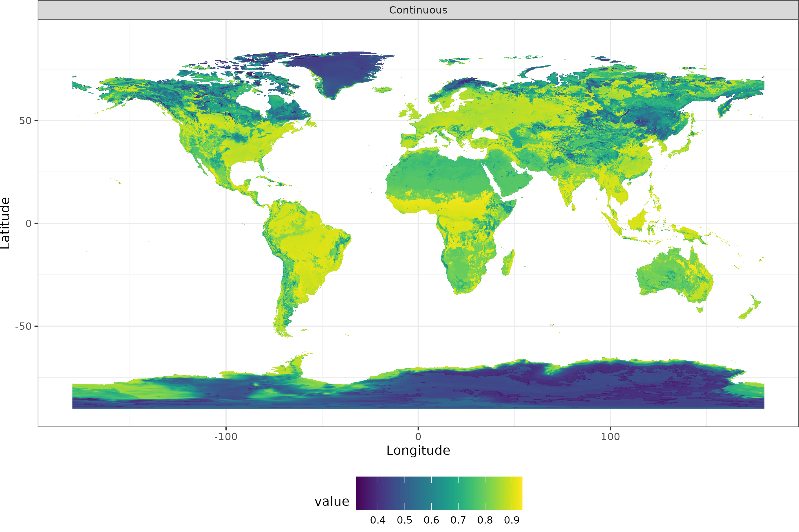Click the -100 longitude tick label
The height and width of the screenshot is (532, 799).
(x=226, y=437)
